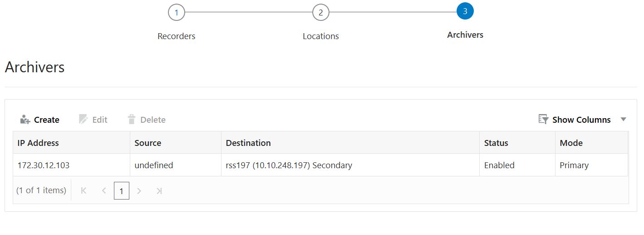This screenshot has height=235, width=644.
Task: Click the rss197 destination cell
Action: tap(289, 165)
